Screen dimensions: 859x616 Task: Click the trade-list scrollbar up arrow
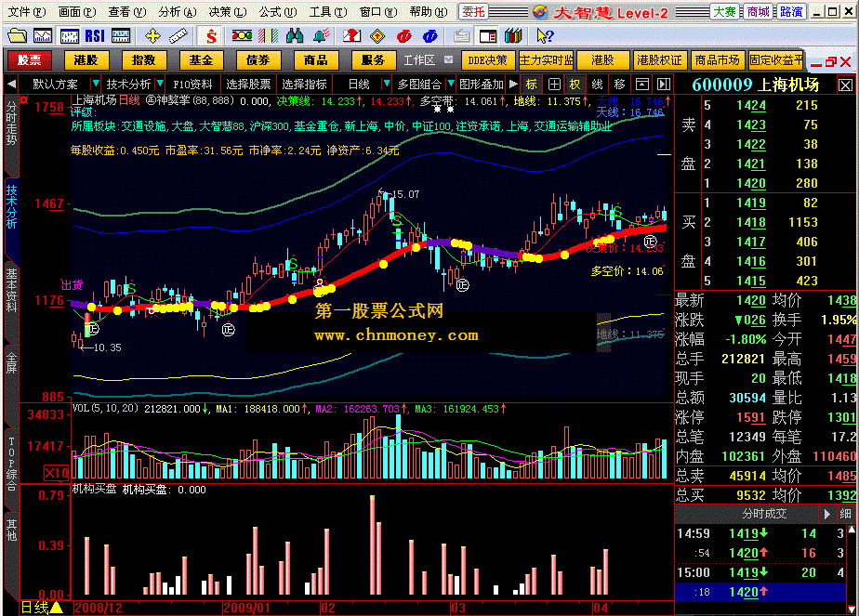point(852,530)
